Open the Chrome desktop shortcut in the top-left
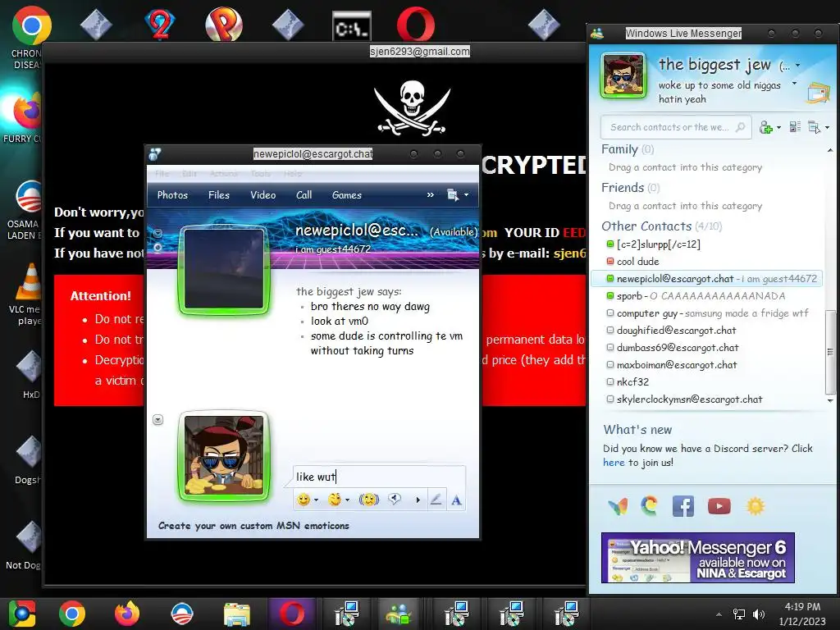This screenshot has height=630, width=840. 31,25
